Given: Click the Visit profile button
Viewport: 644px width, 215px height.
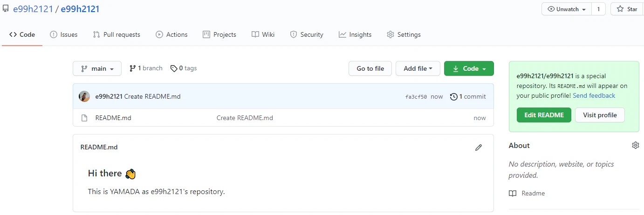Looking at the screenshot, I should point(600,115).
